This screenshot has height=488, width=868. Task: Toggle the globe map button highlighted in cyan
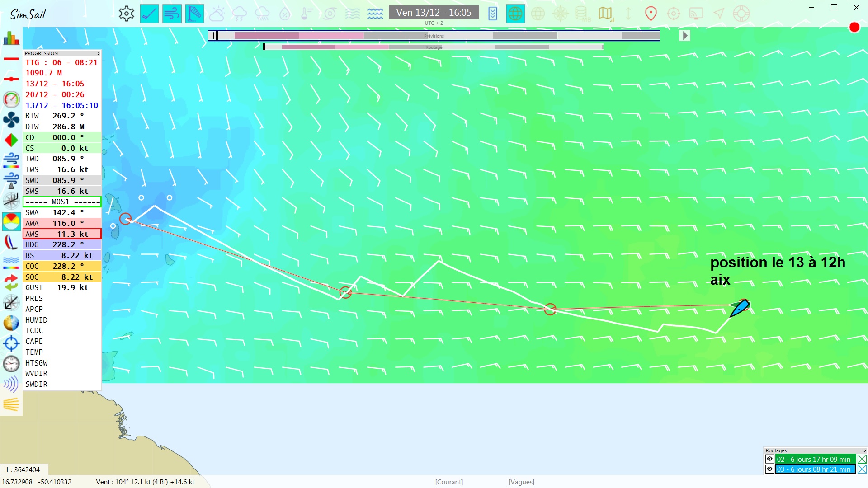pos(515,14)
